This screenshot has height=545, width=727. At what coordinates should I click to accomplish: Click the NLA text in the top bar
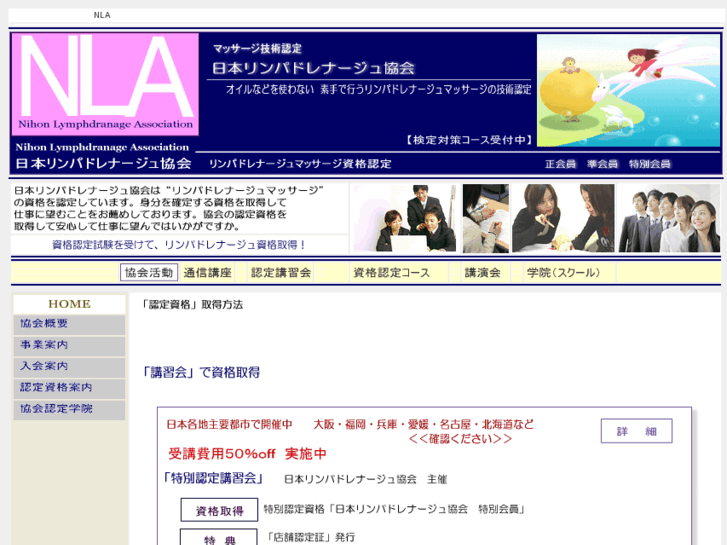(x=102, y=15)
